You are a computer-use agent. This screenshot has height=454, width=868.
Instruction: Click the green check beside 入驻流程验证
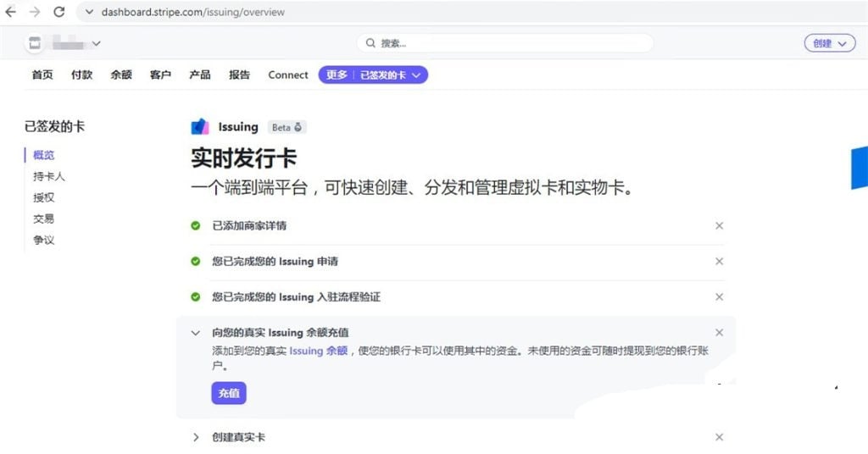click(x=196, y=297)
